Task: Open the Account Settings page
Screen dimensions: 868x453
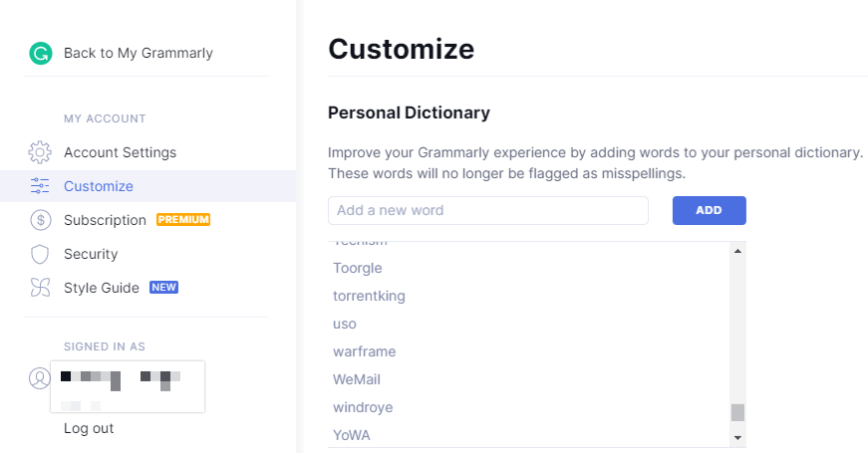Action: tap(121, 152)
